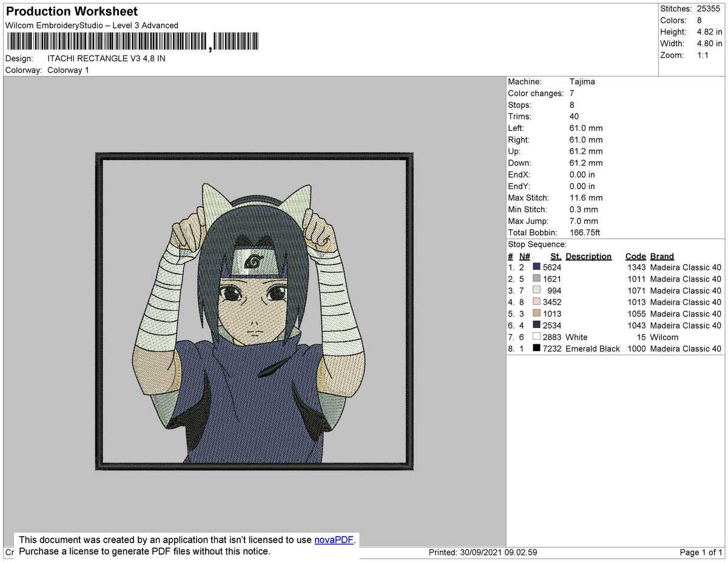Viewport: 728px width, 562px height.
Task: Click the Description column header
Action: (587, 256)
